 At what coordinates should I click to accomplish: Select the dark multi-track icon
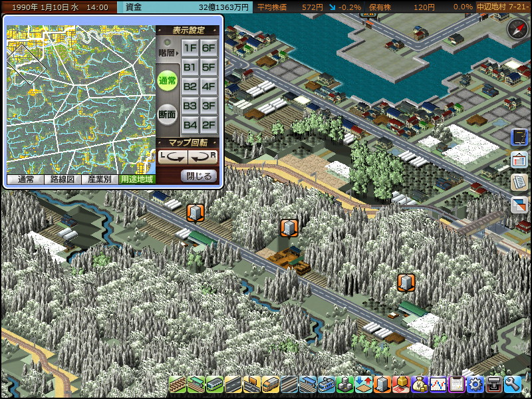pyautogui.click(x=289, y=384)
